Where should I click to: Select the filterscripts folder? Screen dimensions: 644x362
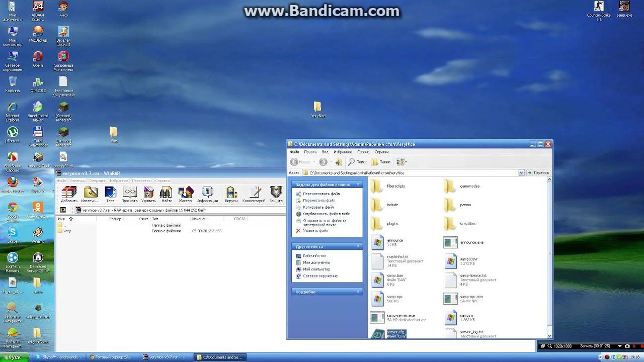pyautogui.click(x=388, y=187)
